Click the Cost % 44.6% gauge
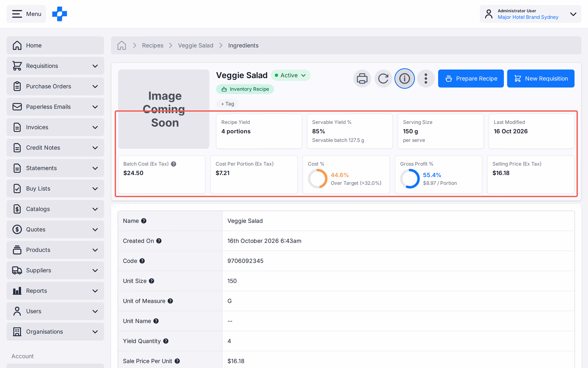The image size is (588, 368). coord(318,179)
